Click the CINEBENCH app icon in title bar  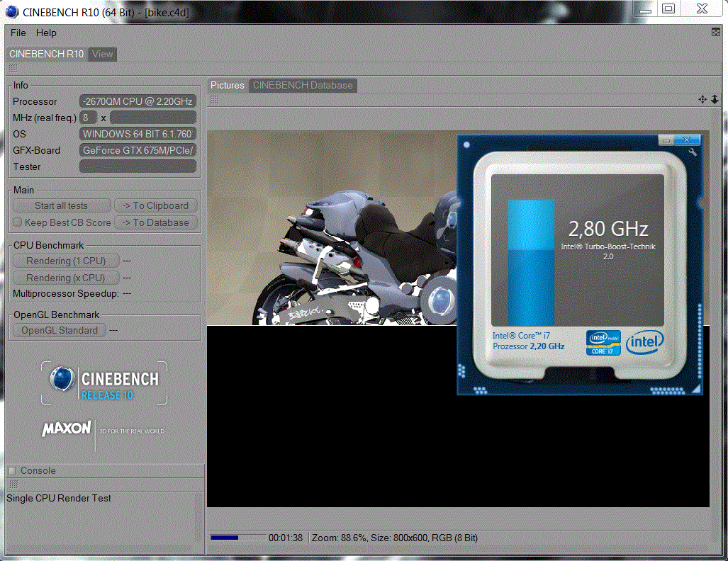click(x=13, y=13)
